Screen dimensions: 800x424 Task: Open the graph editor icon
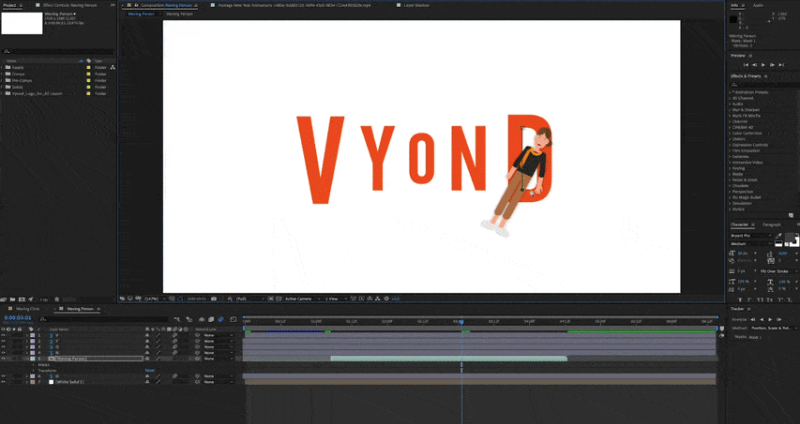(233, 319)
